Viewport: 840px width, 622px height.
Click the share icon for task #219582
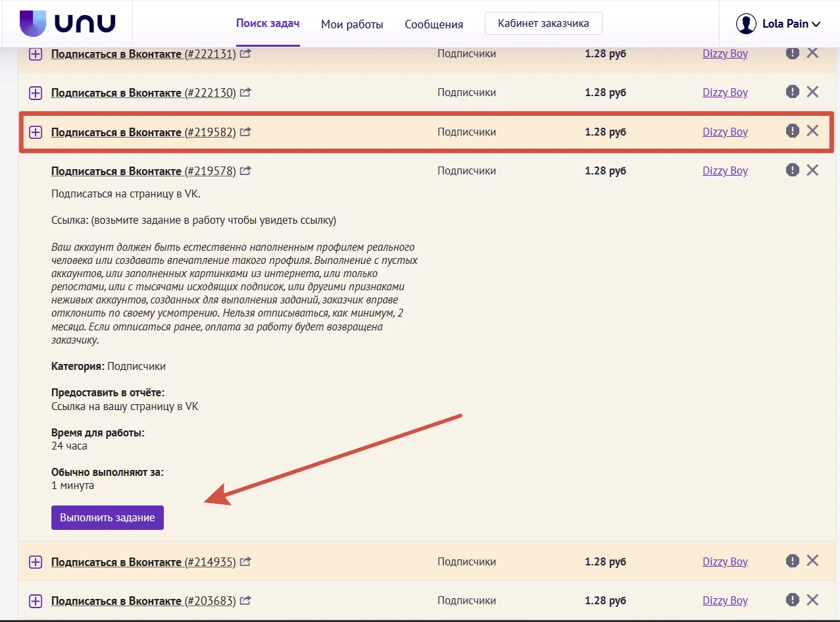245,132
